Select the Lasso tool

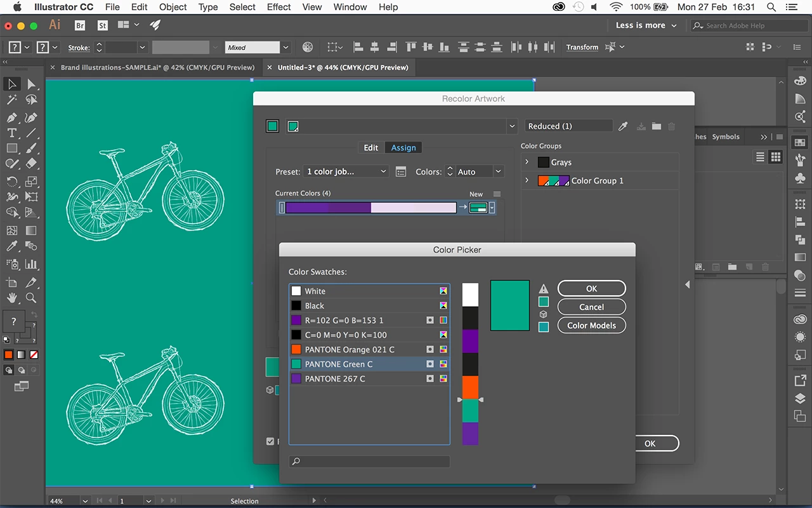point(31,100)
